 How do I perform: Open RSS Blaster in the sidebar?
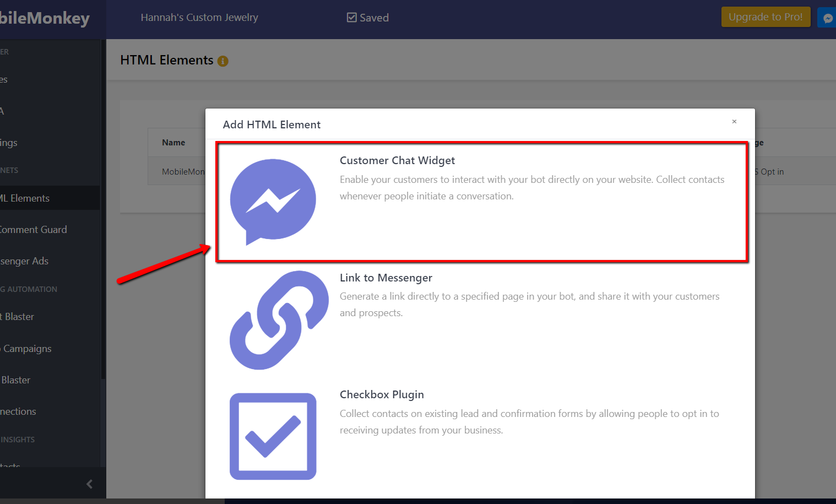coord(15,380)
